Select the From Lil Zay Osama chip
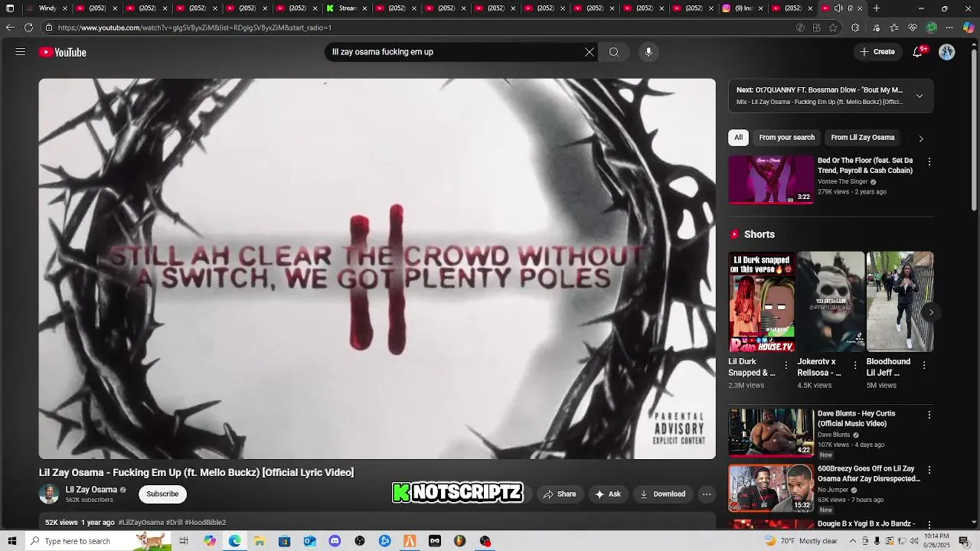Image resolution: width=980 pixels, height=551 pixels. 862,138
